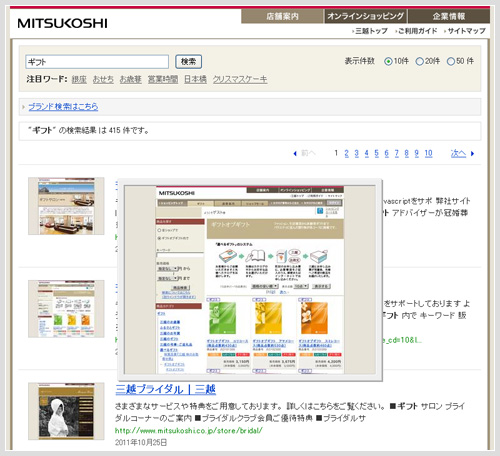Go to results page 6
Viewport: 500px width, 456px height.
386,153
